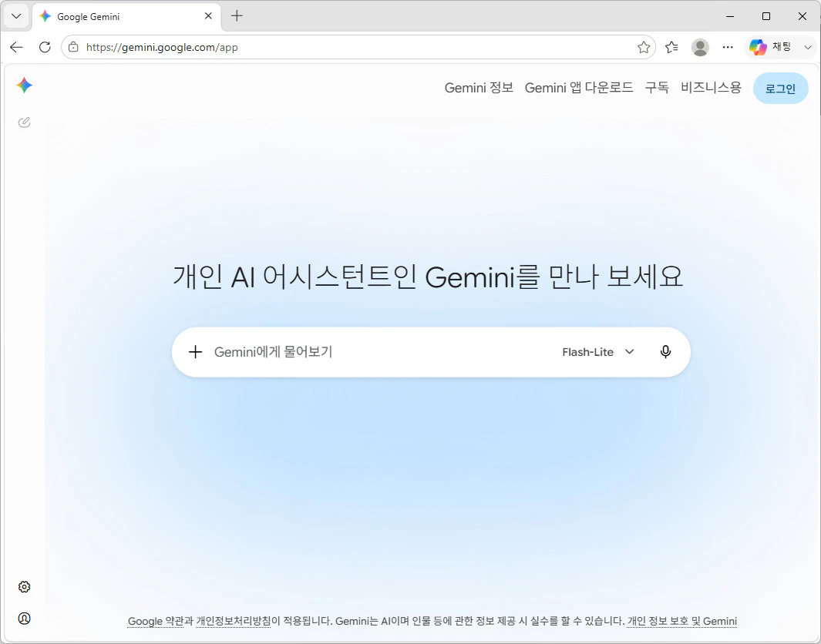Close the Google Gemini tab

[x=208, y=16]
